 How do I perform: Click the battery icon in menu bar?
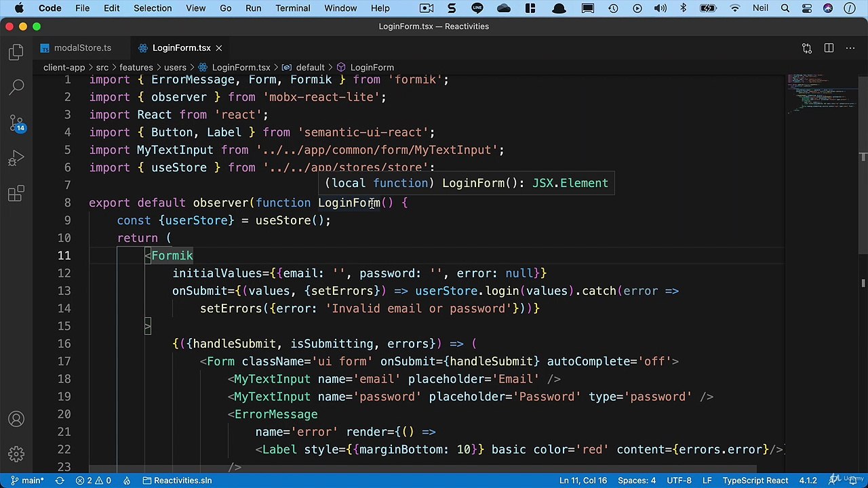point(708,8)
